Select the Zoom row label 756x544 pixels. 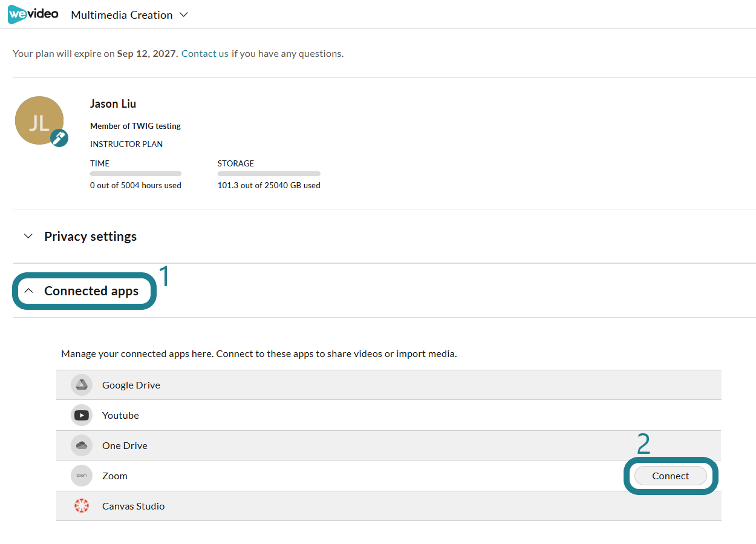[x=115, y=476]
